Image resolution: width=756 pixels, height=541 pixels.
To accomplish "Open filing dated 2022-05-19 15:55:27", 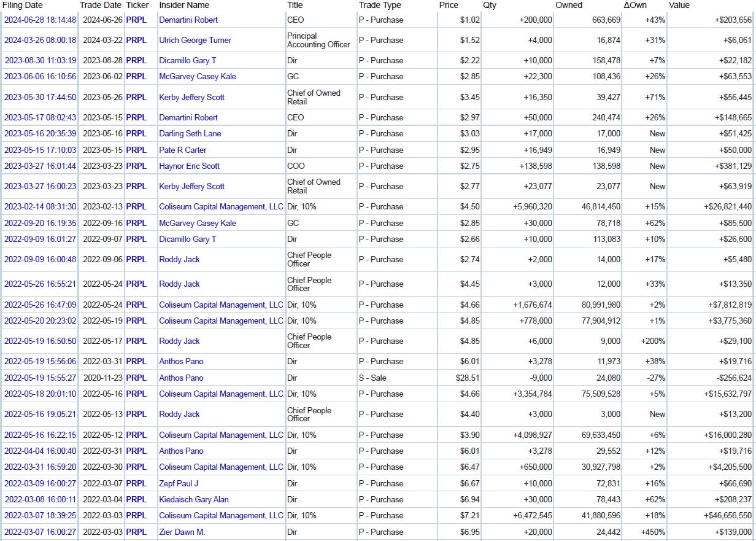I will tap(40, 378).
